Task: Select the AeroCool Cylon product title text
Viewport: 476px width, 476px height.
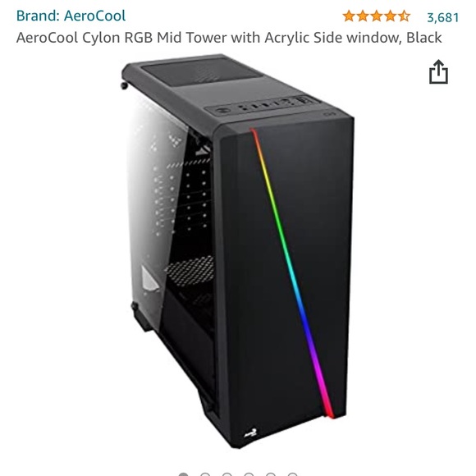Action: 229,38
